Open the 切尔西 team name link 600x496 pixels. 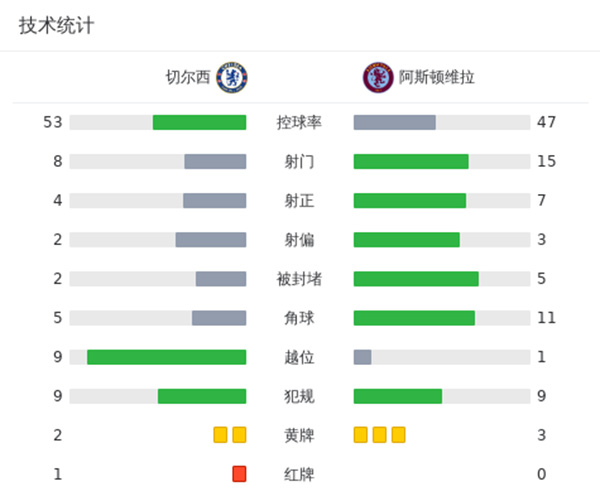point(189,77)
